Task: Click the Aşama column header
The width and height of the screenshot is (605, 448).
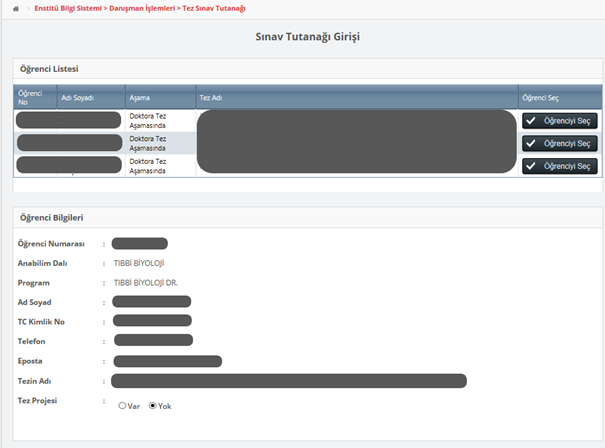Action: click(x=139, y=98)
